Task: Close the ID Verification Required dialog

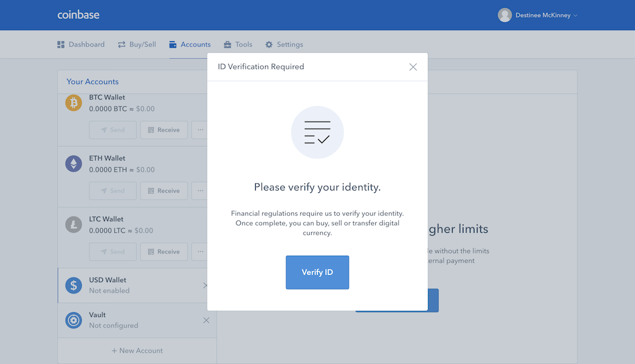Action: point(413,67)
